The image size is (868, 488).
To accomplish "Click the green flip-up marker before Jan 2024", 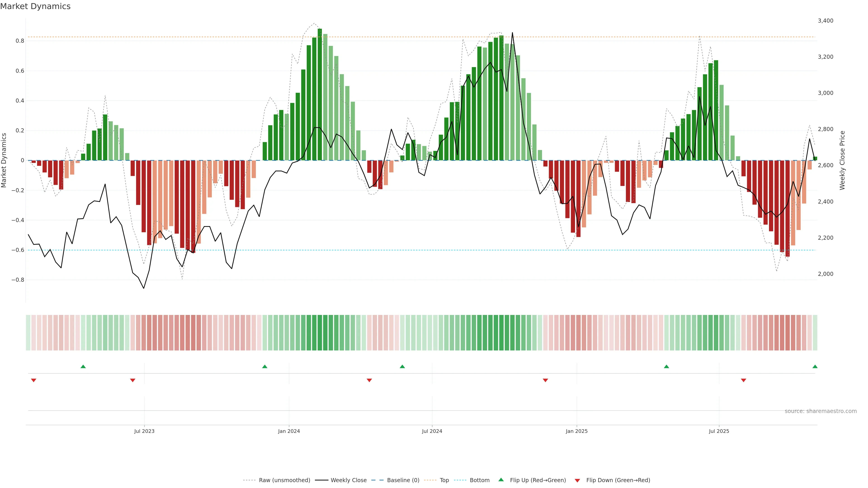I will pos(264,366).
